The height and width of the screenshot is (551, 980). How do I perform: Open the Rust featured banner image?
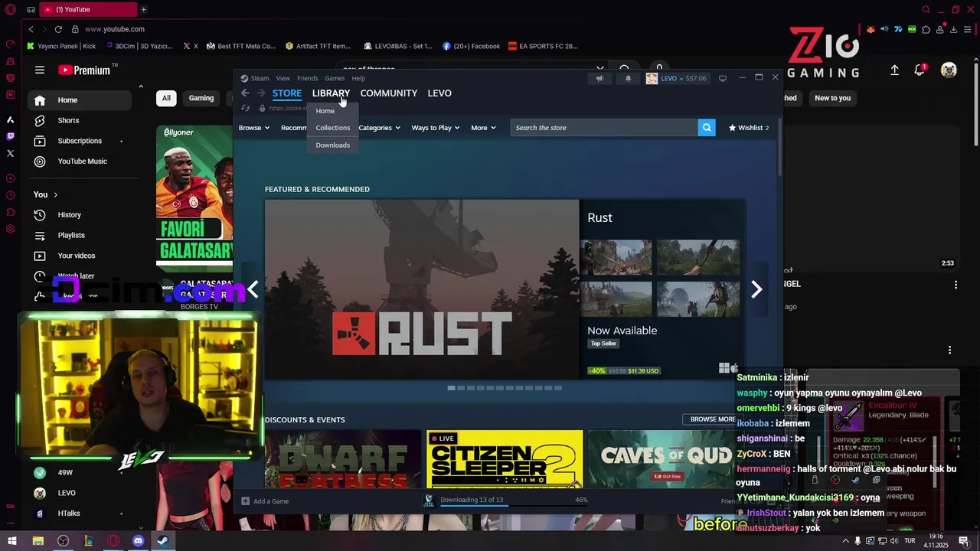tap(422, 289)
